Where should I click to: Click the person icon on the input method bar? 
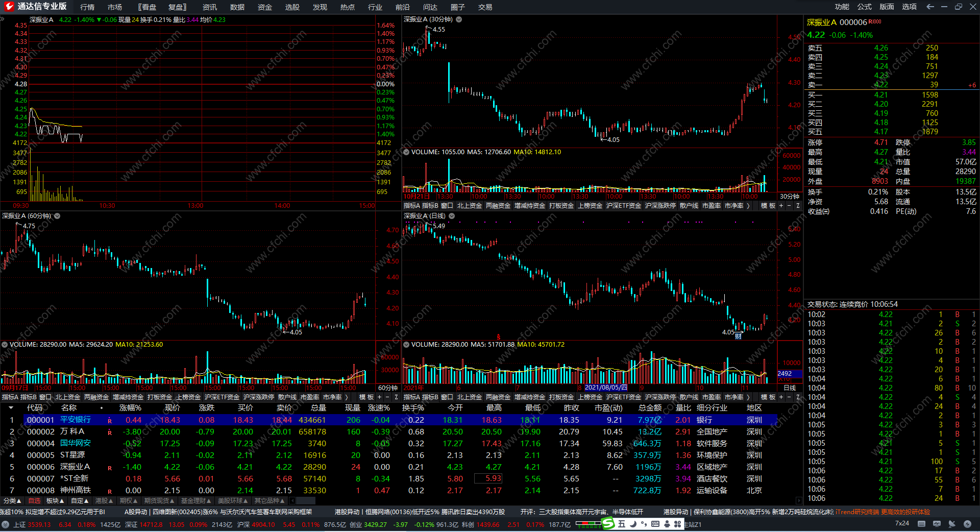667,524
